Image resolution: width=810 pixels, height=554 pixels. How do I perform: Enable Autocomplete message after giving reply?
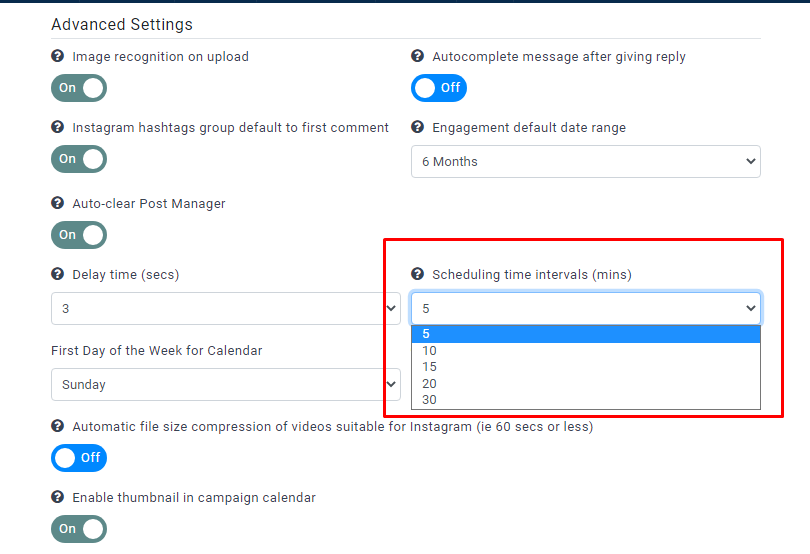tap(439, 88)
